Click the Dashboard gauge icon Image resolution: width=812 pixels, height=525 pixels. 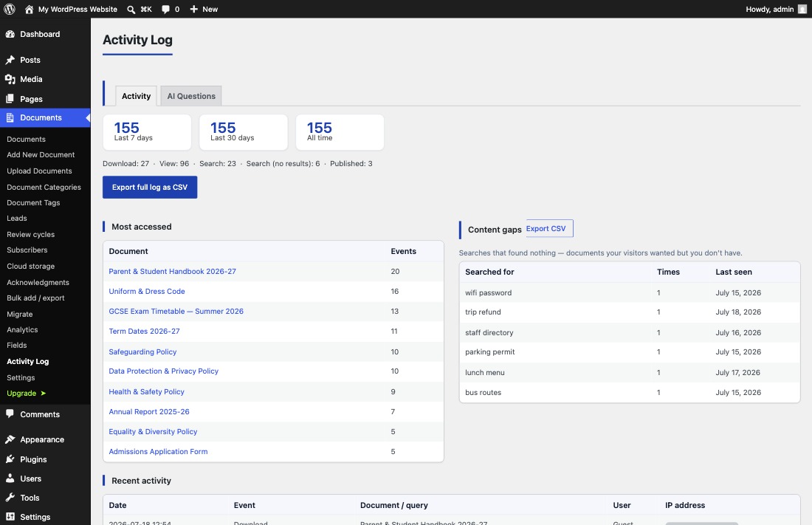10,34
